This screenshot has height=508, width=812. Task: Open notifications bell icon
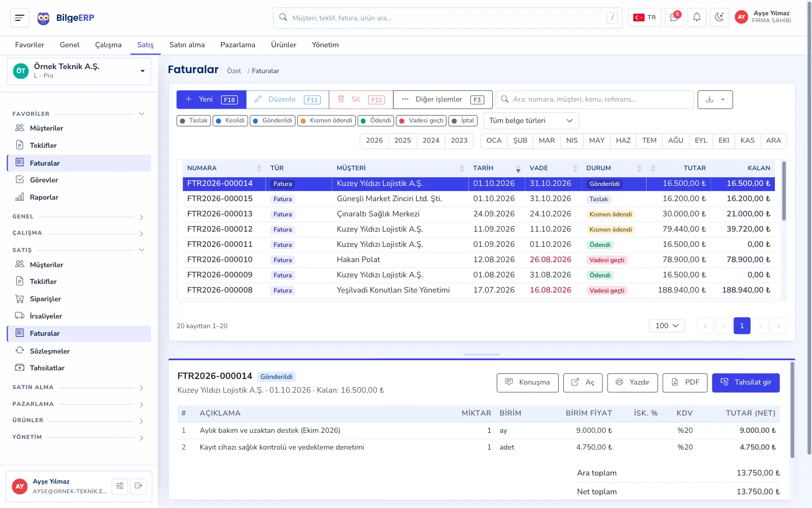[697, 17]
